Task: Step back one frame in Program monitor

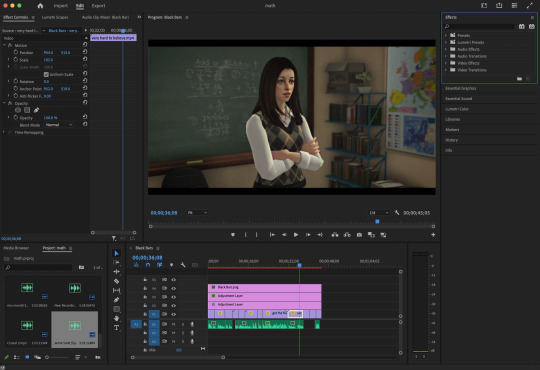Action: click(284, 235)
